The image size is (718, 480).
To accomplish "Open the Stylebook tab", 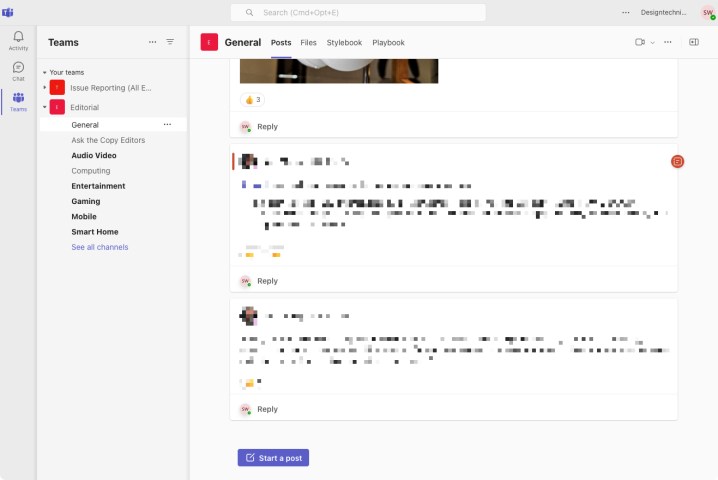I will (x=344, y=43).
